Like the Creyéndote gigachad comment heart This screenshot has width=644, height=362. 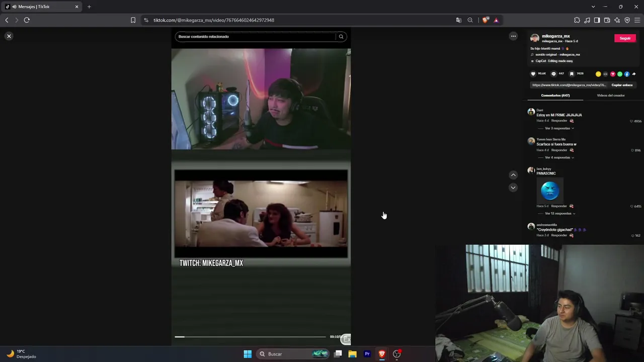pyautogui.click(x=633, y=235)
